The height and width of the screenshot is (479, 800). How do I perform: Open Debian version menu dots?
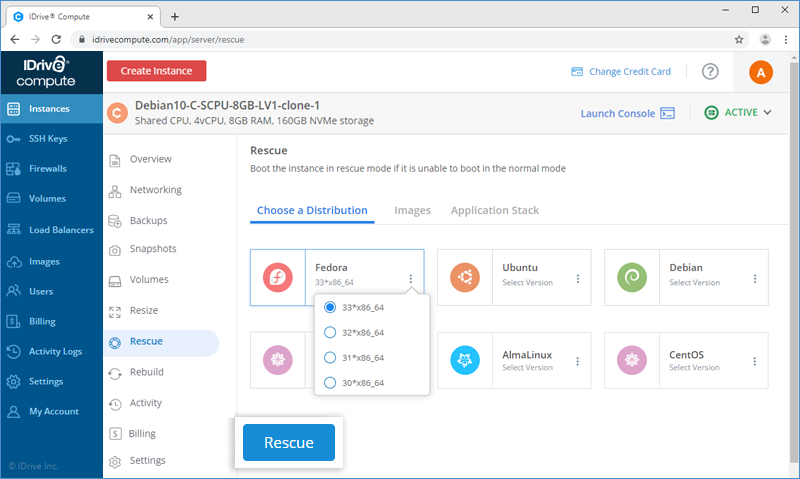tap(755, 279)
